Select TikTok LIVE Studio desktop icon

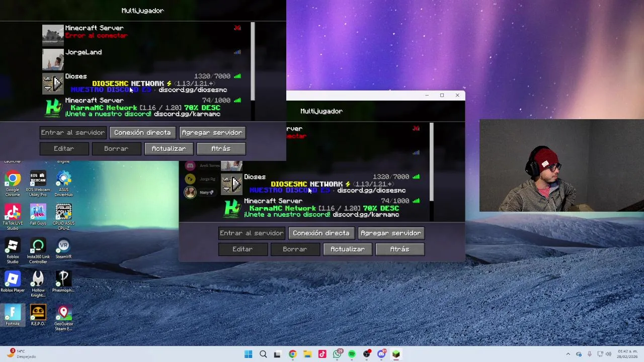pos(13,217)
